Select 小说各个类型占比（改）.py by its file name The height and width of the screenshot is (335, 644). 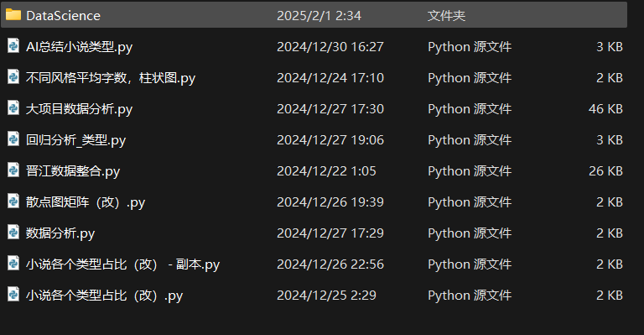point(104,296)
